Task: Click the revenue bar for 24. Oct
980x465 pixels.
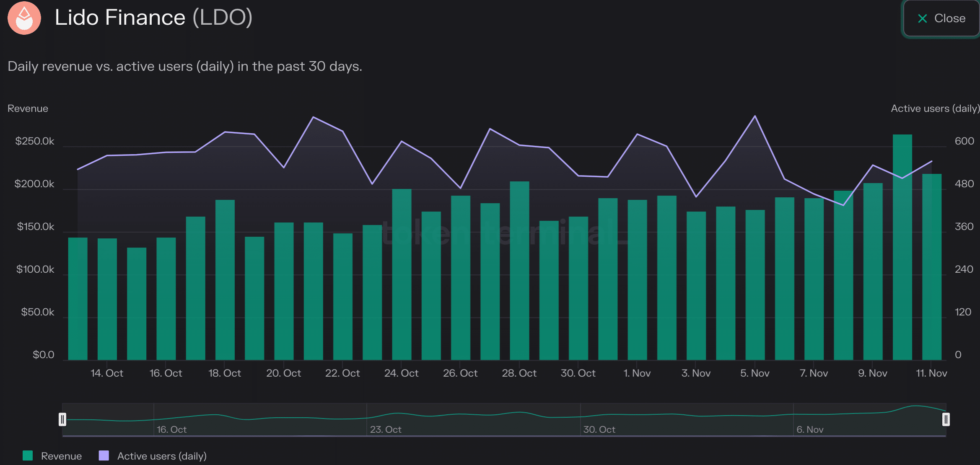Action: [402, 274]
